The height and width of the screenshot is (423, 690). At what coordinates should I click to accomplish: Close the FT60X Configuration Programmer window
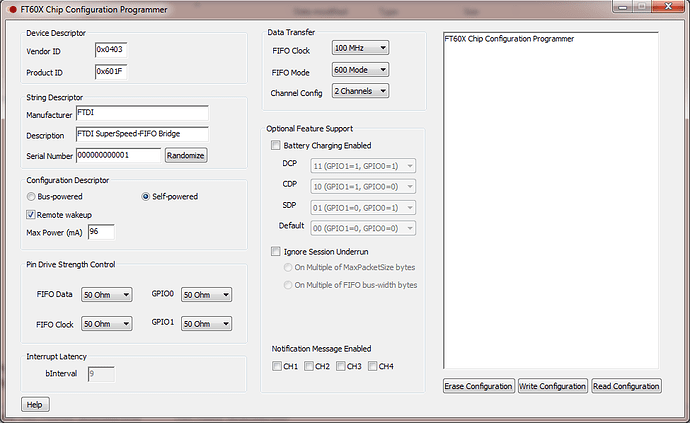click(668, 7)
